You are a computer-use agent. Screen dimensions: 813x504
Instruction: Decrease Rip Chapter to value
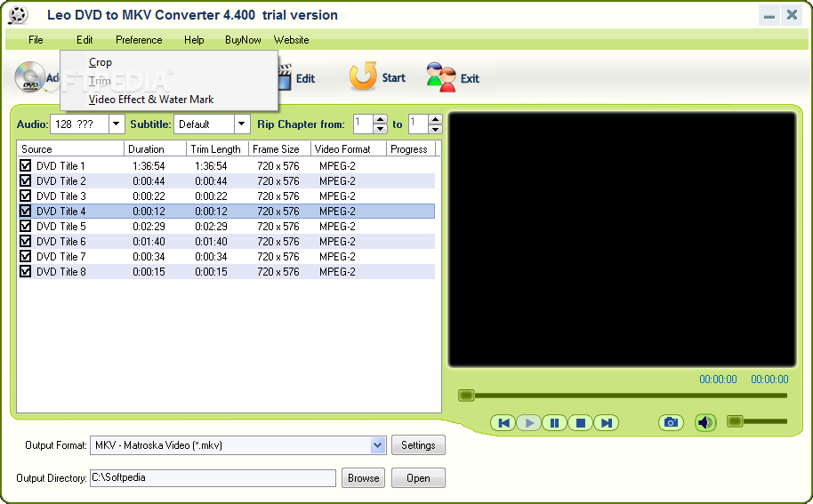click(x=436, y=129)
